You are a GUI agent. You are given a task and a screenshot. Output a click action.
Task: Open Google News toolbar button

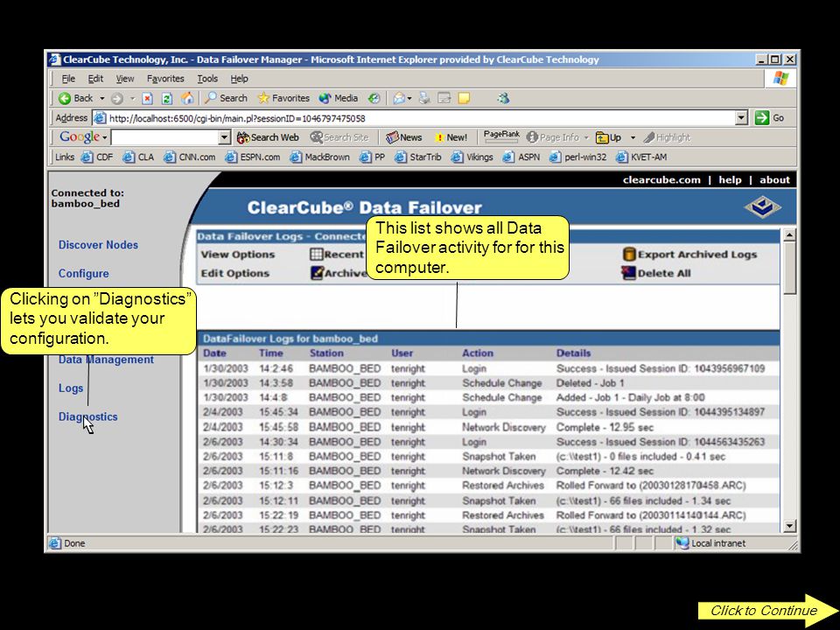(404, 137)
